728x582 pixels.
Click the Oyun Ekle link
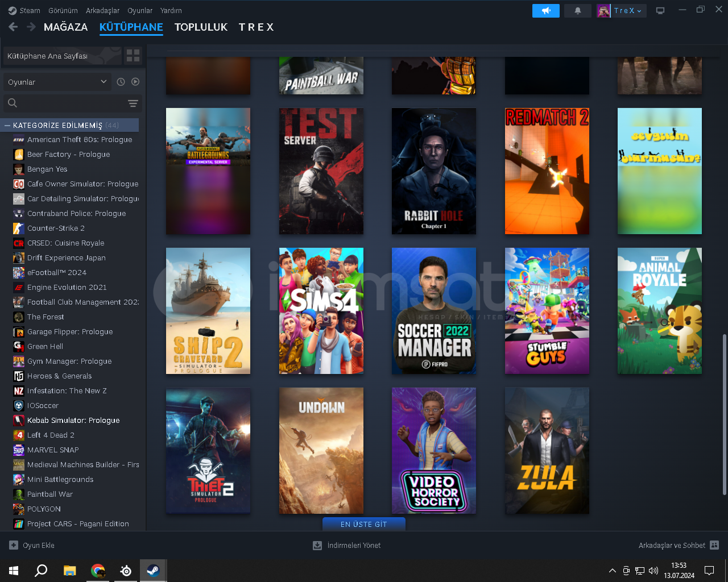point(39,545)
